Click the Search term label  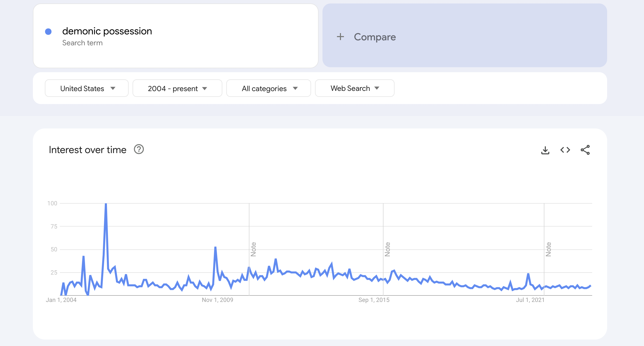click(82, 43)
